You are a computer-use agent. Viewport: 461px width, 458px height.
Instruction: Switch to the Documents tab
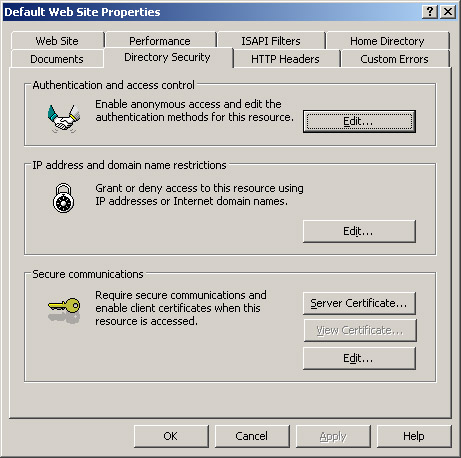tap(57, 59)
